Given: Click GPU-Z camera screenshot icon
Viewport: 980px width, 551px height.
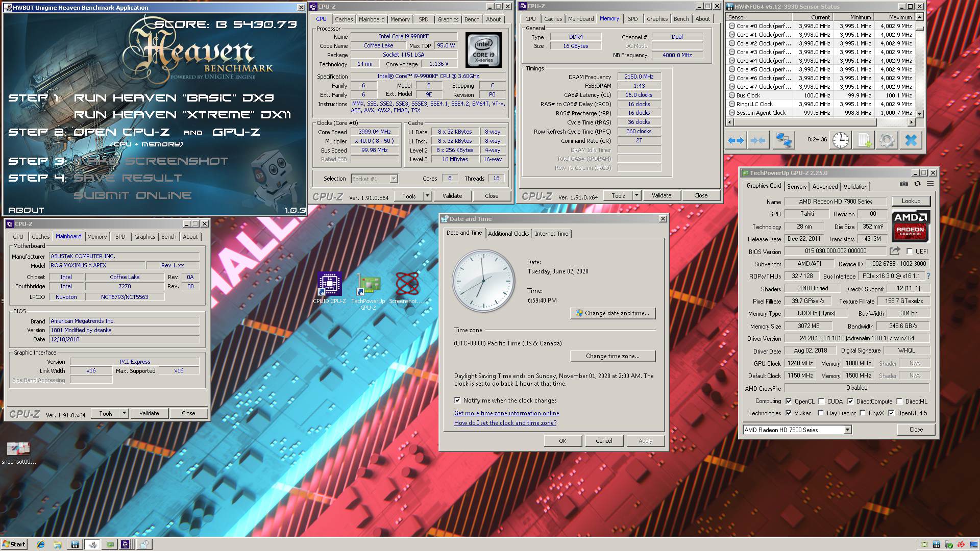Looking at the screenshot, I should click(903, 184).
